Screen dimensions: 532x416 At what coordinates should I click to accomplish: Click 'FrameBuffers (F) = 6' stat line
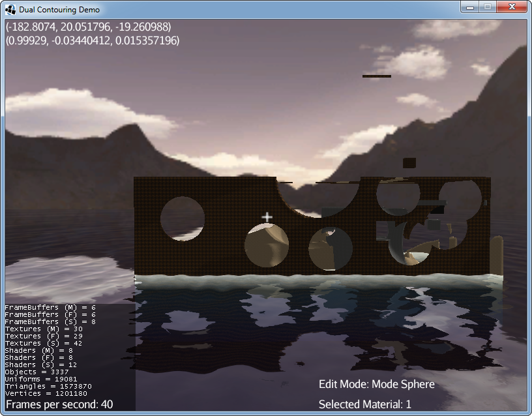pyautogui.click(x=50, y=314)
